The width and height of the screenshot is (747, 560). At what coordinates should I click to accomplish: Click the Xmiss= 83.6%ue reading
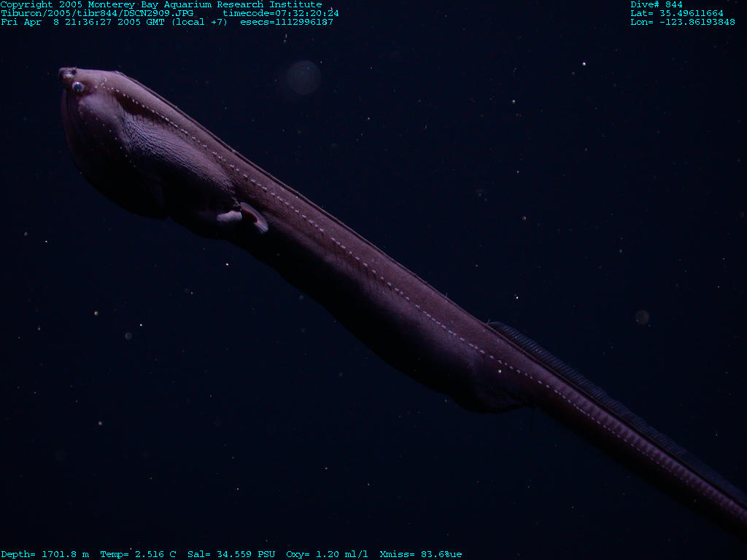click(421, 554)
